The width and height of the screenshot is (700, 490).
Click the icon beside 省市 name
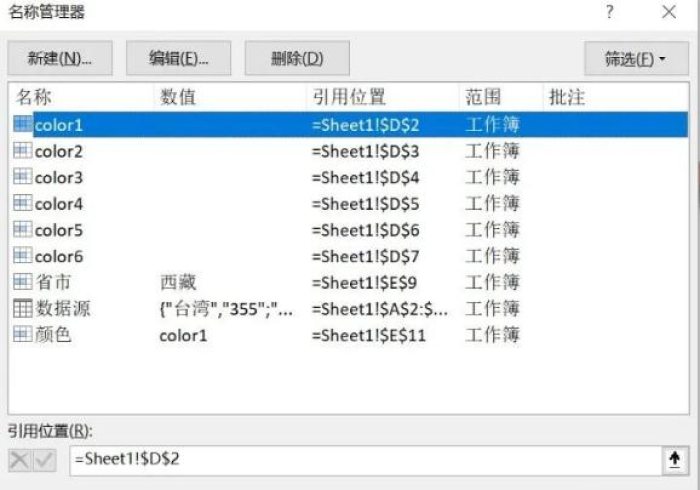(22, 282)
